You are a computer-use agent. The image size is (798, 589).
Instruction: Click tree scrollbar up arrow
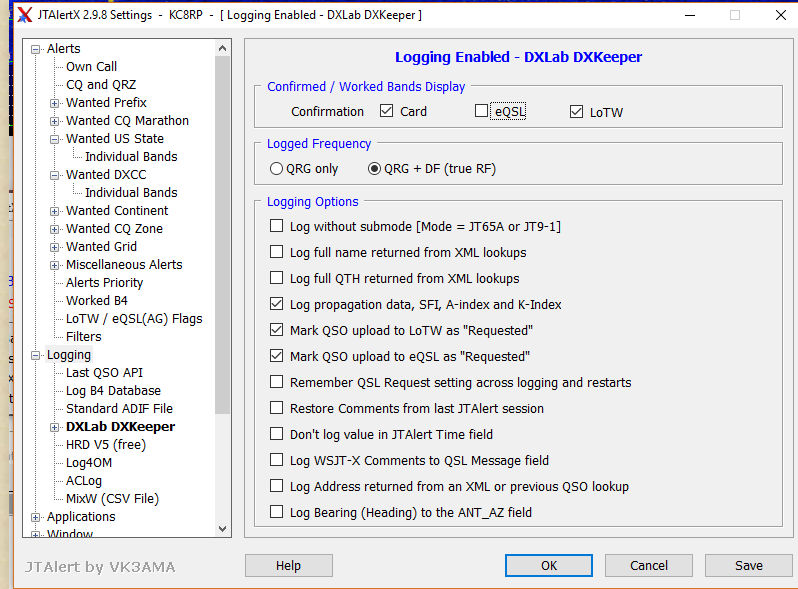[x=222, y=48]
